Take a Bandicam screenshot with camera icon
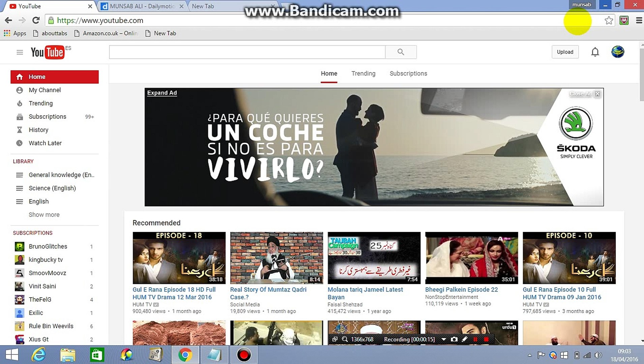Viewport: 644px width, 364px height. point(454,339)
